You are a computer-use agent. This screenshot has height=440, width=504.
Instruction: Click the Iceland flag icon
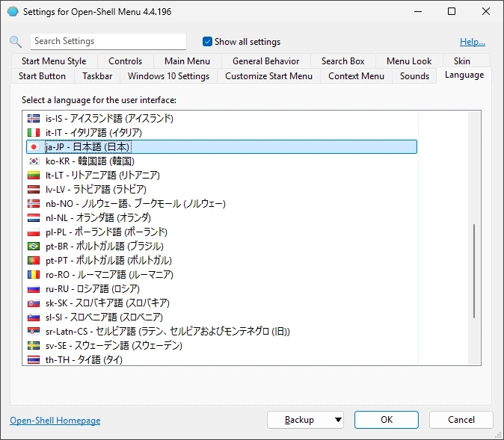pos(34,119)
